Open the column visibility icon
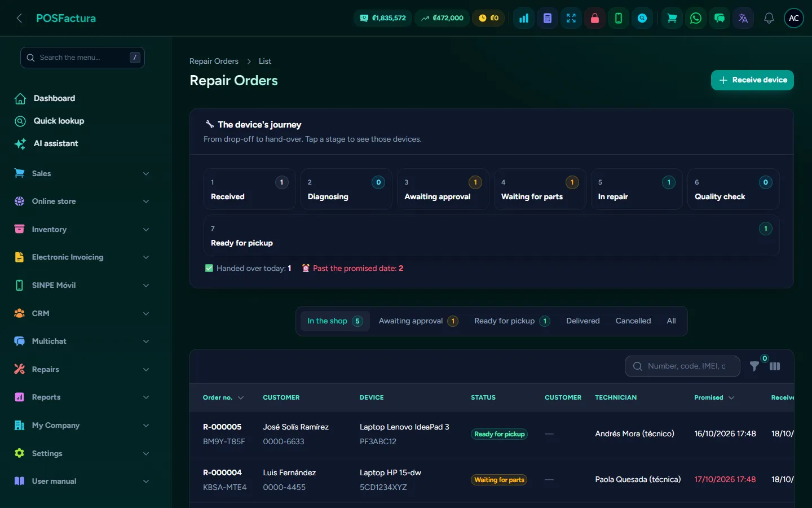This screenshot has width=812, height=508. (775, 366)
